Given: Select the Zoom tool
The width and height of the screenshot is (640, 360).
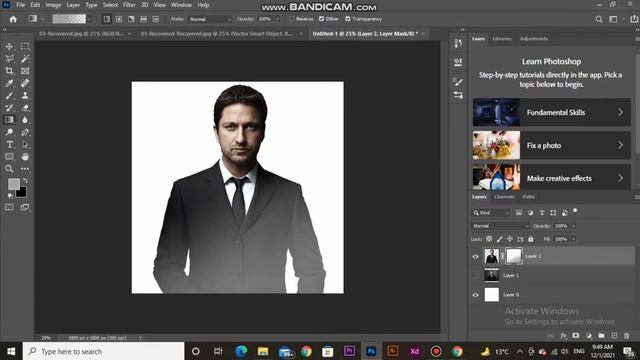Looking at the screenshot, I should click(x=9, y=169).
